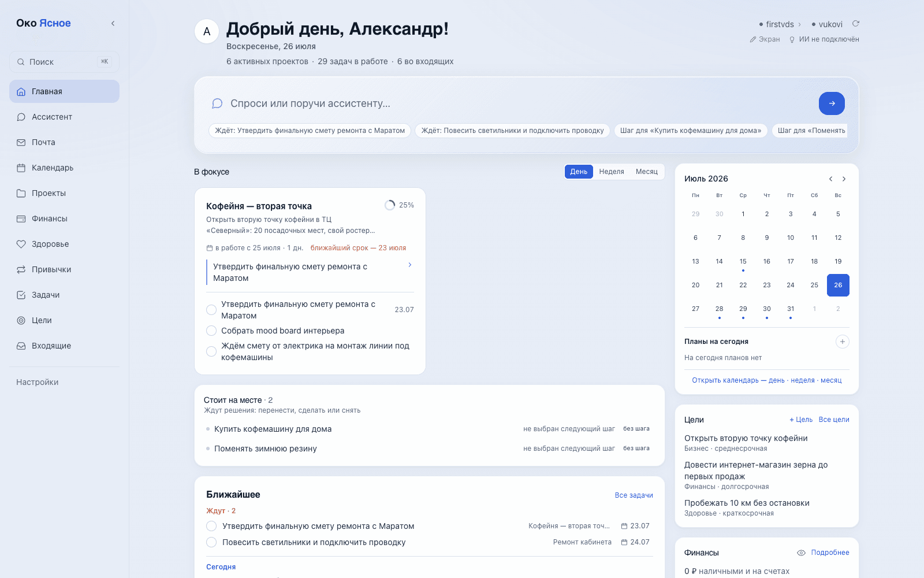
Task: Add a new goal with + Цель
Action: point(801,420)
